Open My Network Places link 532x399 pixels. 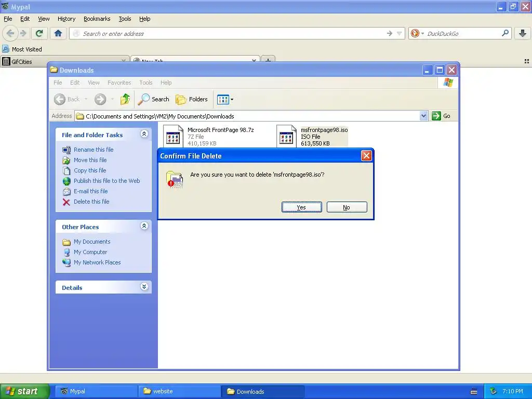pyautogui.click(x=97, y=262)
